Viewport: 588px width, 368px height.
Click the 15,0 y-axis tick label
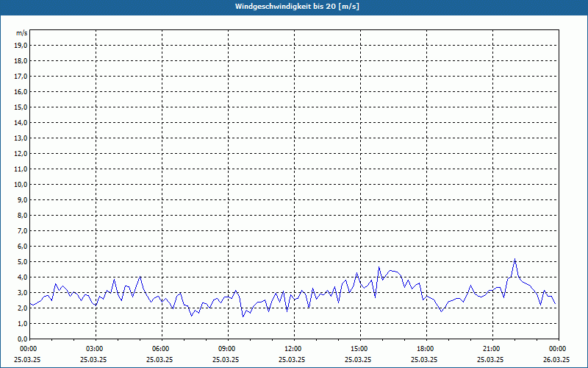[21, 107]
